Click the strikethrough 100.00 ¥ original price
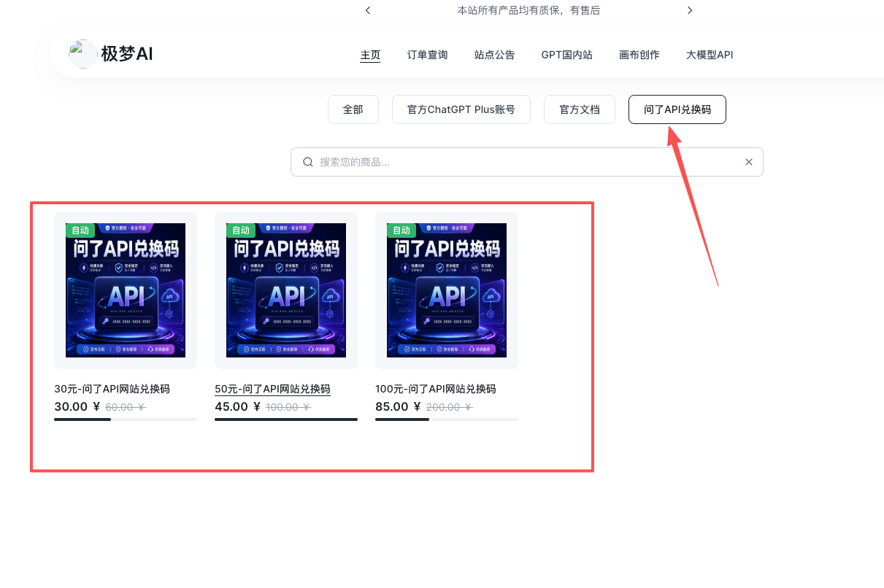The image size is (884, 588). click(288, 408)
